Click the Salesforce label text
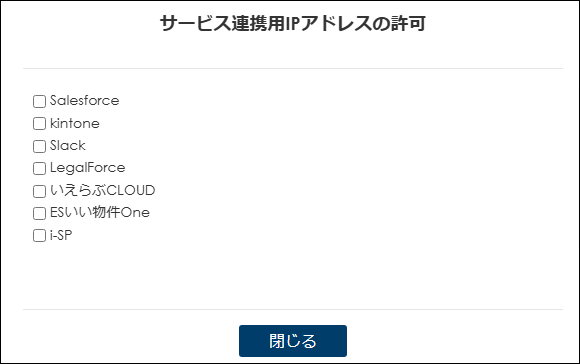Screen dimensions: 580x364 tap(84, 101)
